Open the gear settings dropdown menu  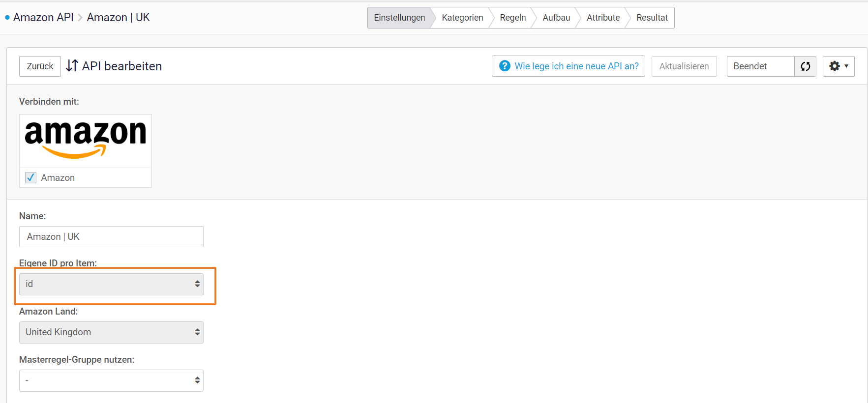tap(838, 66)
